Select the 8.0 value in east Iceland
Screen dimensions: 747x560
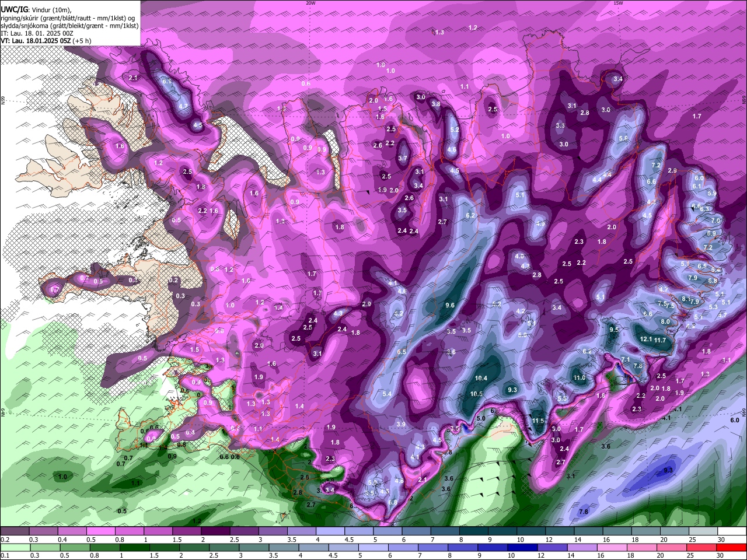[665, 321]
